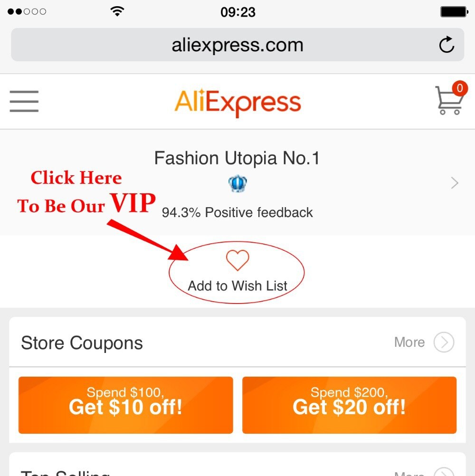475x476 pixels.
Task: Open More link beside Store Coupons
Action: [409, 342]
